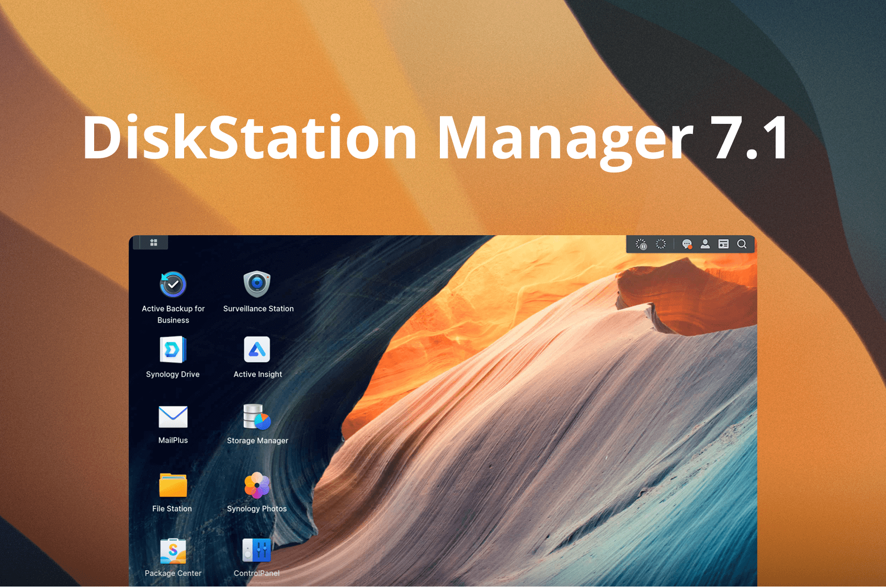Image resolution: width=886 pixels, height=588 pixels.
Task: Open the DSM Main Menu grid button
Action: point(154,243)
